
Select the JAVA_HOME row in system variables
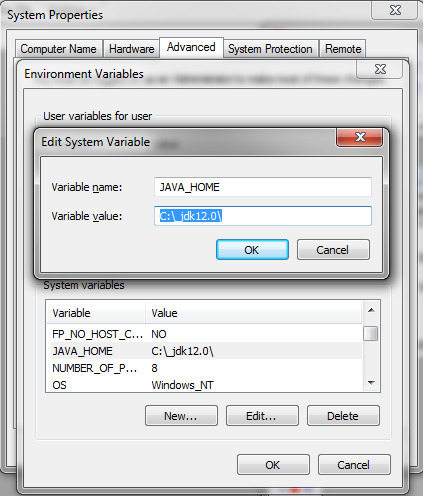204,351
